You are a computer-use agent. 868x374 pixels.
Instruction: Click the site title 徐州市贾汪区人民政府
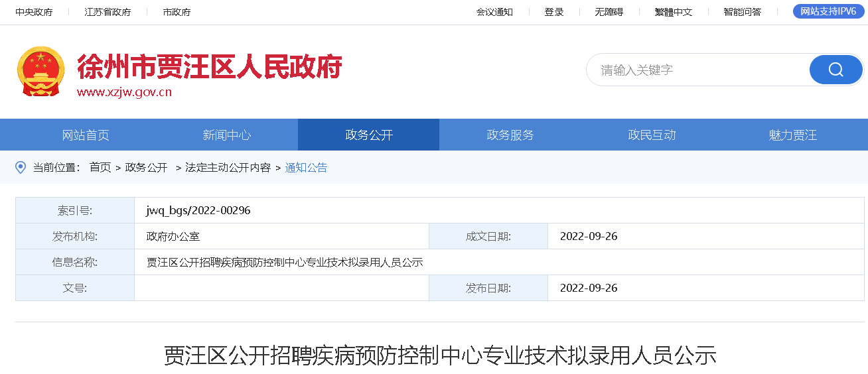pos(210,66)
